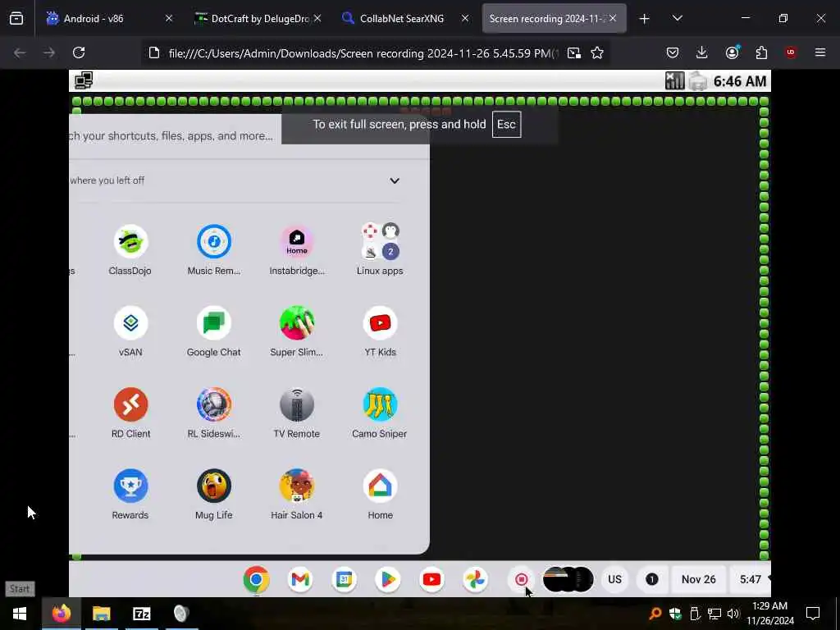Select the Screen recording tab
Image resolution: width=840 pixels, height=630 pixels.
(x=554, y=19)
